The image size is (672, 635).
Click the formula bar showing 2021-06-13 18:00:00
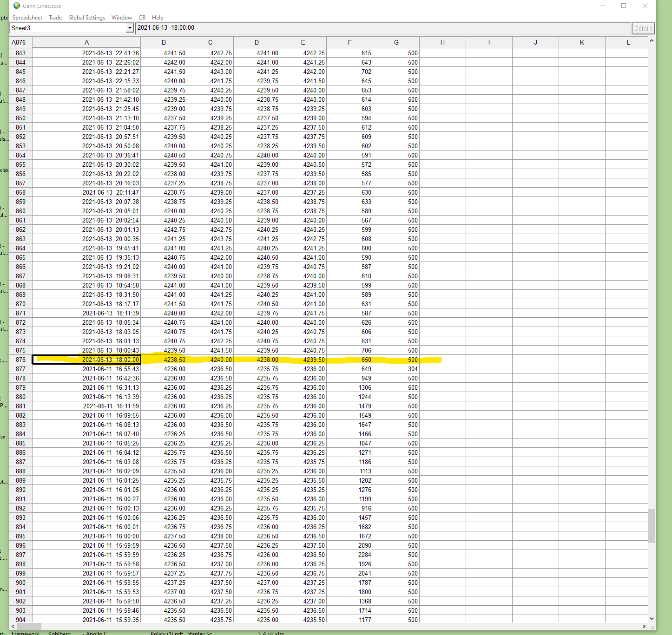(383, 28)
